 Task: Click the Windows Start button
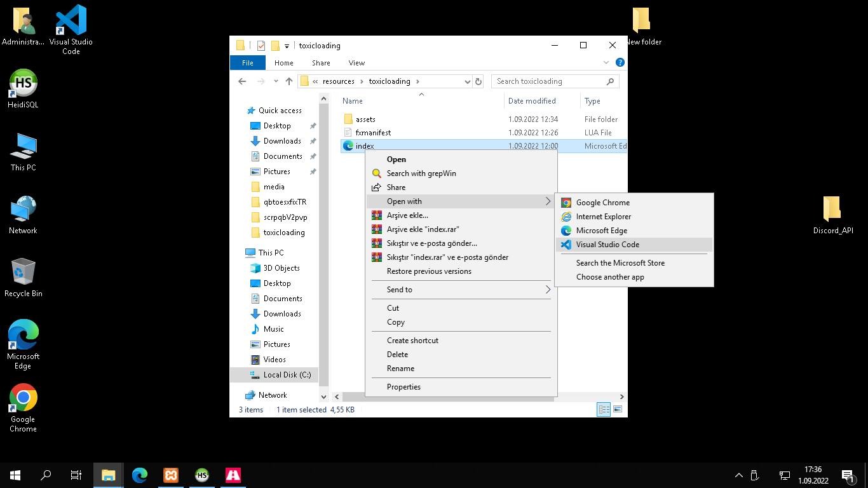coord(15,475)
